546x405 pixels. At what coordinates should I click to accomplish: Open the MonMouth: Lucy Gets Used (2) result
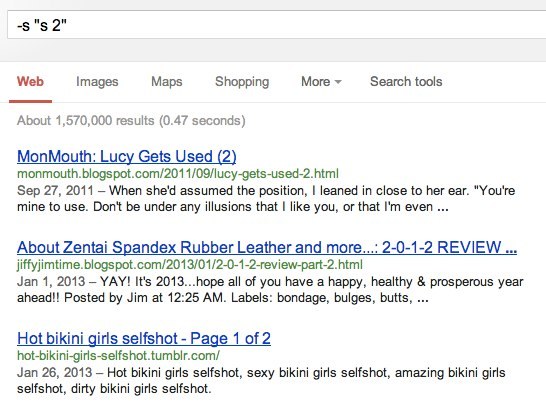tap(127, 156)
